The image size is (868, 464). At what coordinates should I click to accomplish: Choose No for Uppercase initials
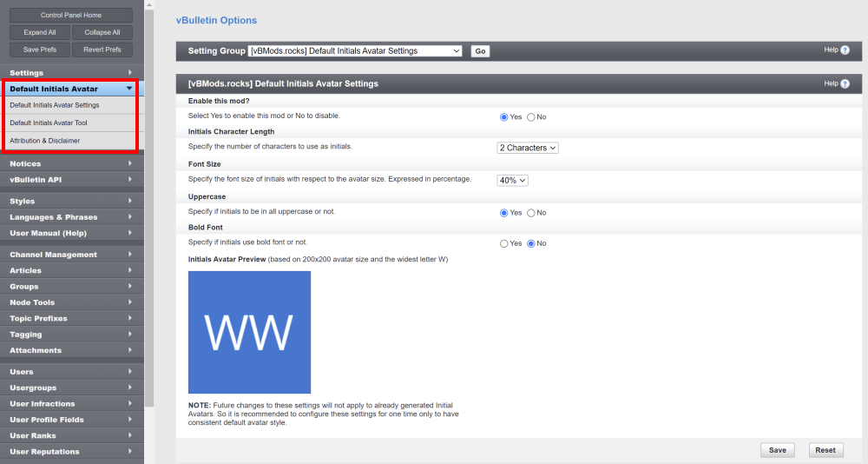pos(531,213)
